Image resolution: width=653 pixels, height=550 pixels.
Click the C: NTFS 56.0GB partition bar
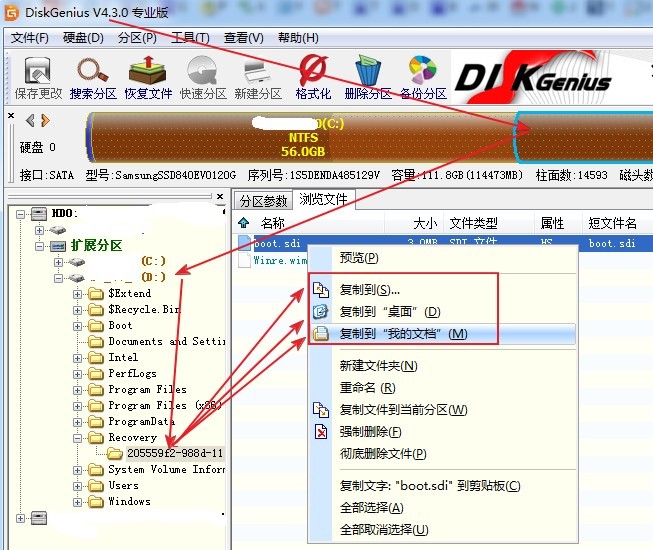(x=303, y=137)
